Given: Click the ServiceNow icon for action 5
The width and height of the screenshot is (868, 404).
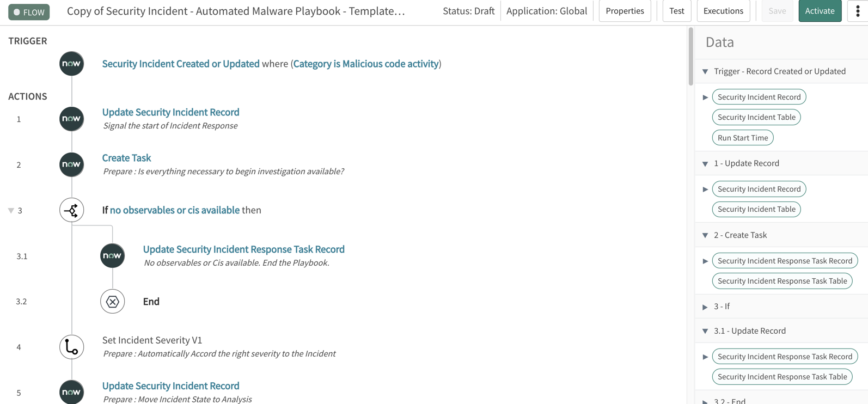Looking at the screenshot, I should coord(71,392).
